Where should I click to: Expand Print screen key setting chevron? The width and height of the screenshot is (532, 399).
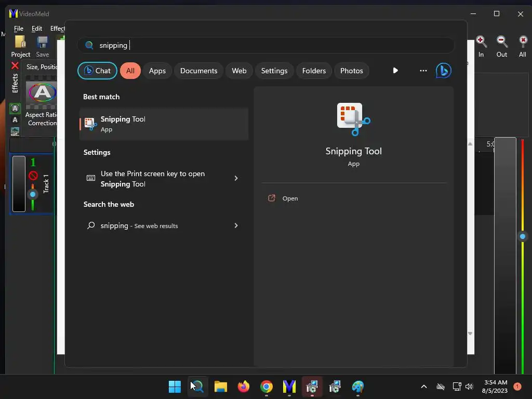pyautogui.click(x=236, y=178)
